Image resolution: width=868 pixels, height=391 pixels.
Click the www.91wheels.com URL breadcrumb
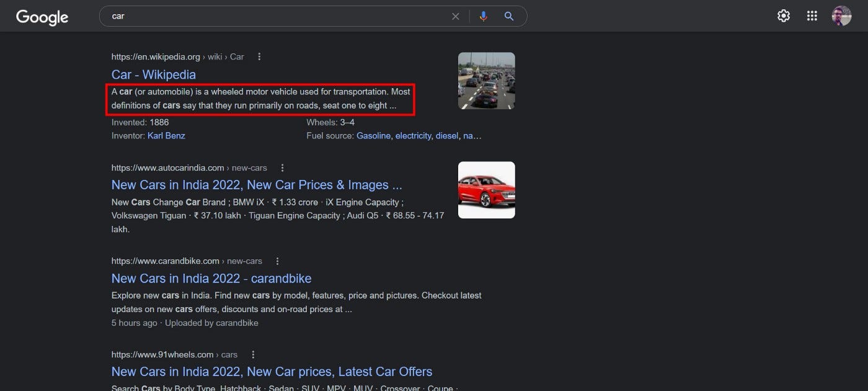coord(174,354)
